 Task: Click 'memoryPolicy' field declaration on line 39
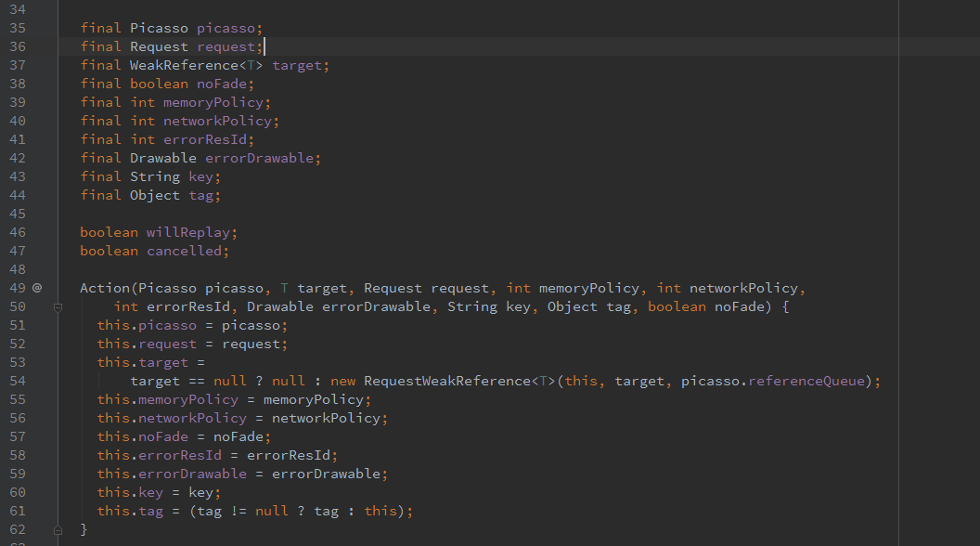pos(213,102)
